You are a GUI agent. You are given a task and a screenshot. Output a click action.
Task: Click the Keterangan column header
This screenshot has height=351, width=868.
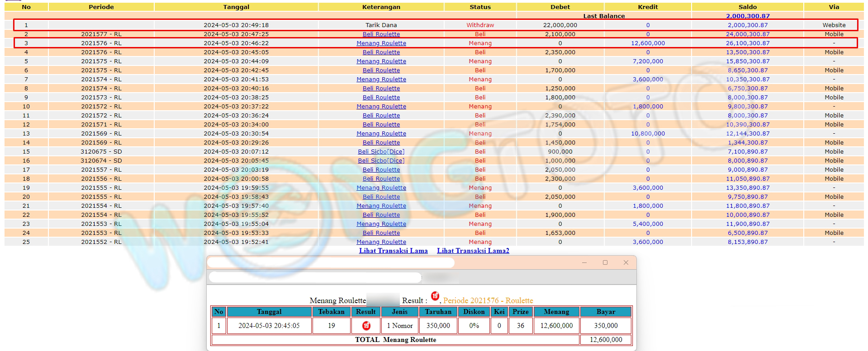click(381, 7)
